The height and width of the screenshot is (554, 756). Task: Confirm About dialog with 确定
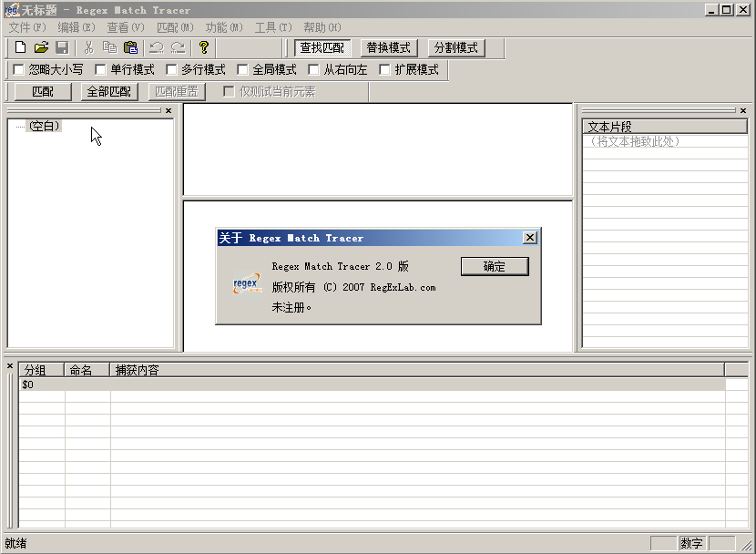click(x=495, y=267)
